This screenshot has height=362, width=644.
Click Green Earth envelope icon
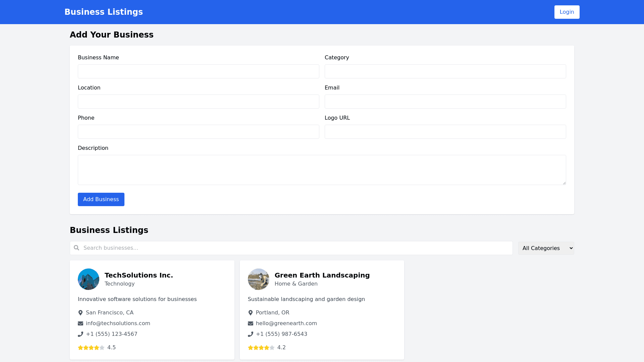click(251, 323)
